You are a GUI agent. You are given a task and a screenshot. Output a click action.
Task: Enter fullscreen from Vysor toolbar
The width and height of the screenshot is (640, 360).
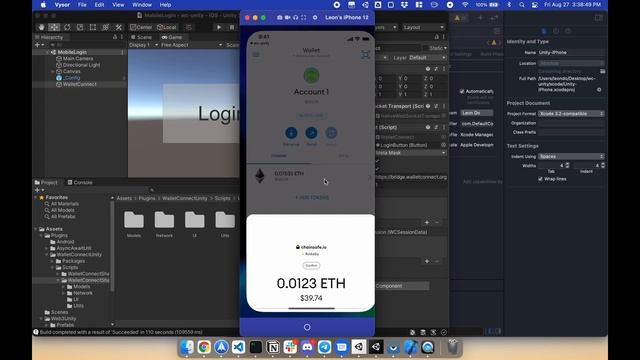(x=303, y=18)
